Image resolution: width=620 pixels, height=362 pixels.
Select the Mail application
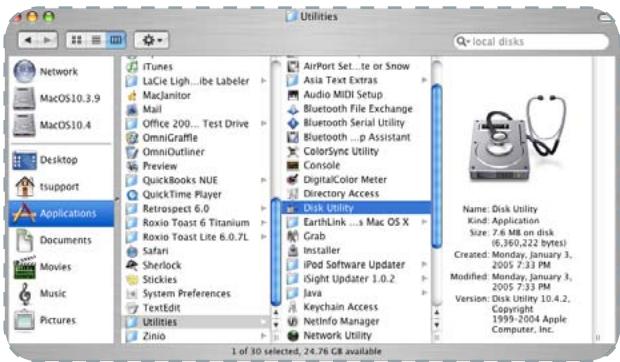point(144,109)
